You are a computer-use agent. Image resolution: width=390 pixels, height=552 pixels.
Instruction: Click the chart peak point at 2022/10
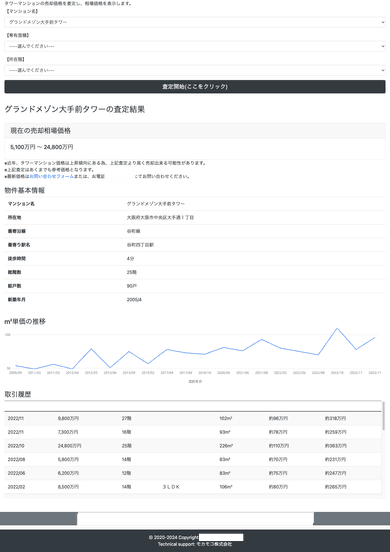click(x=337, y=328)
